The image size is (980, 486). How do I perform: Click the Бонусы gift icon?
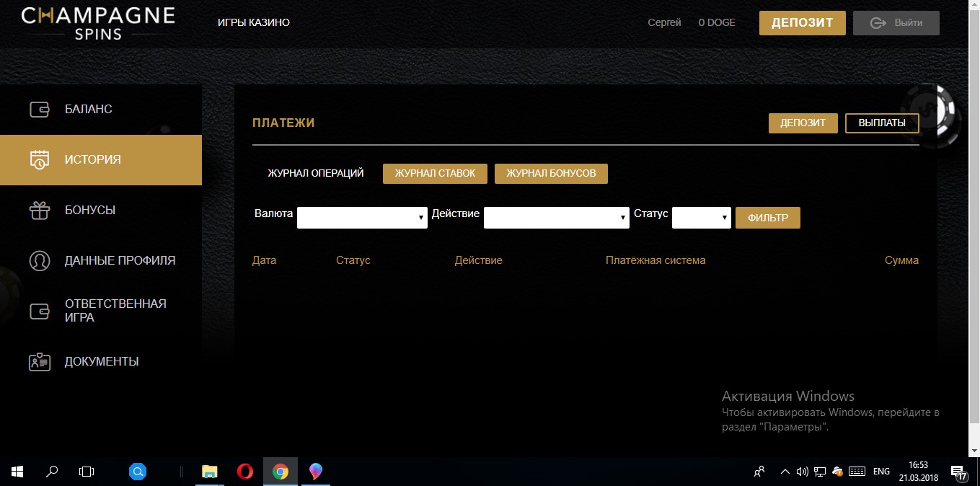pos(40,211)
